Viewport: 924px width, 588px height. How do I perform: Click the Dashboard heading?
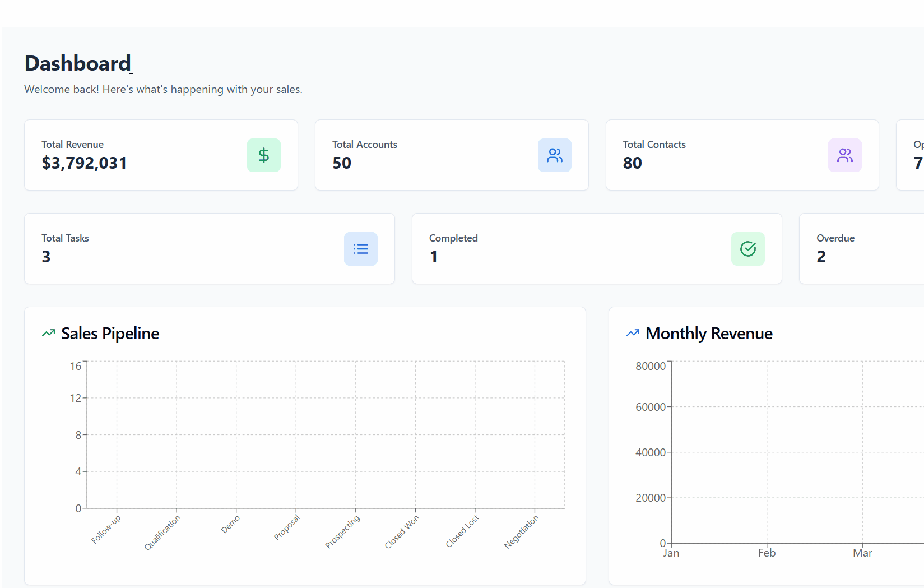78,63
